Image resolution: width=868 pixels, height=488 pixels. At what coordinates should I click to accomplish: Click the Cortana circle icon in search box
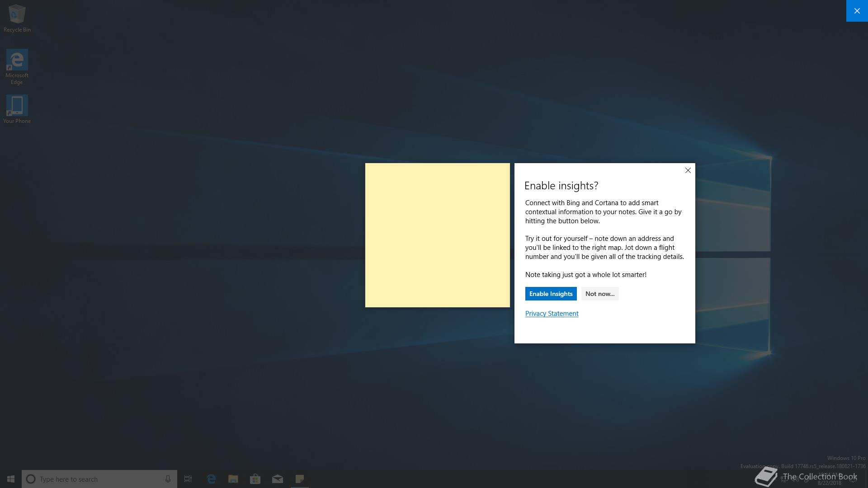pos(31,479)
